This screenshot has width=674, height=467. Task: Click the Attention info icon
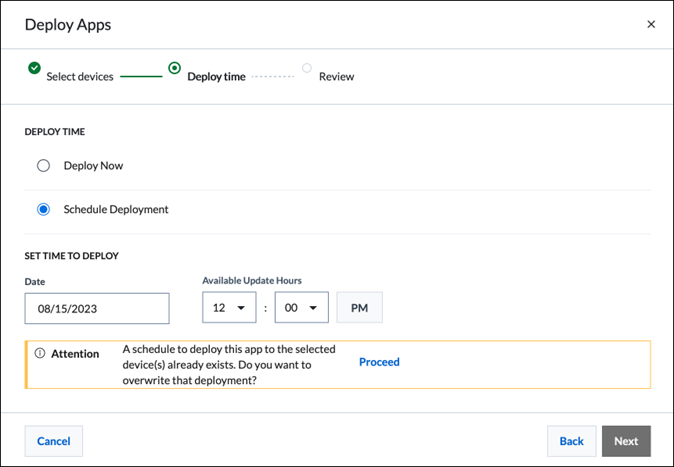click(40, 354)
